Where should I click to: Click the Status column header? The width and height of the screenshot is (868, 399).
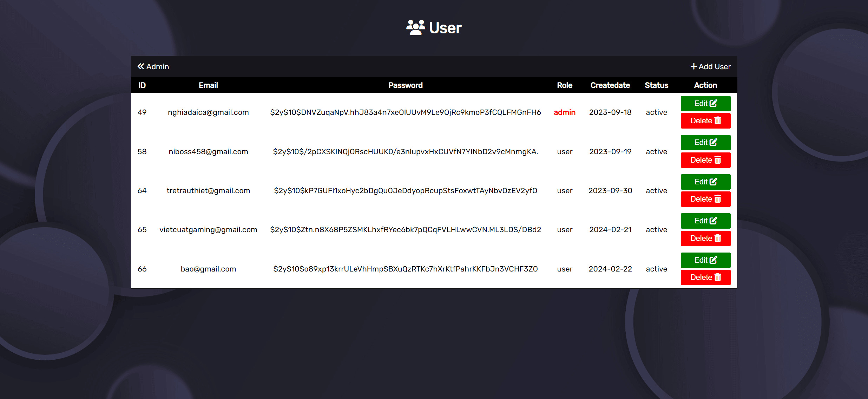[656, 85]
